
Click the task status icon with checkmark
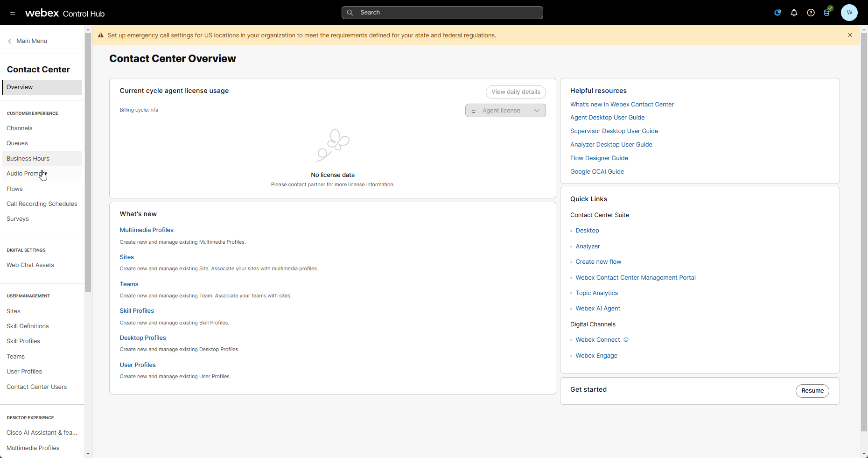tap(827, 12)
